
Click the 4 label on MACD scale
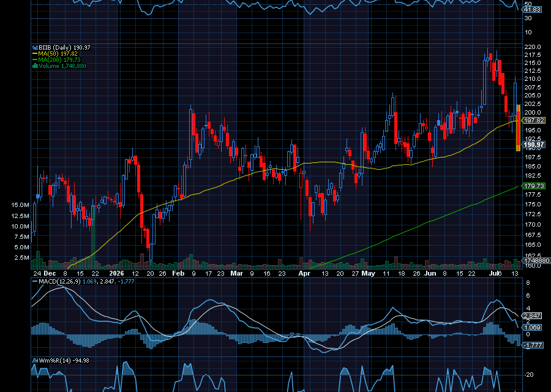528,309
